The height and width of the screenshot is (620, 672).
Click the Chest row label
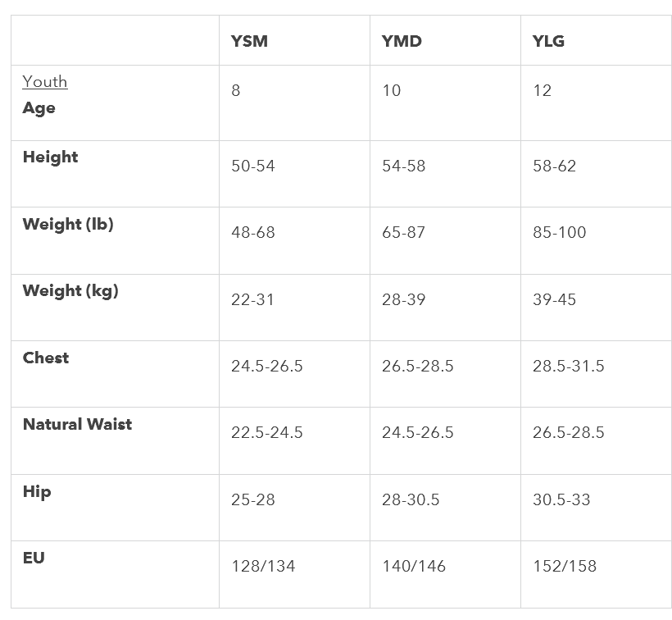tap(46, 358)
